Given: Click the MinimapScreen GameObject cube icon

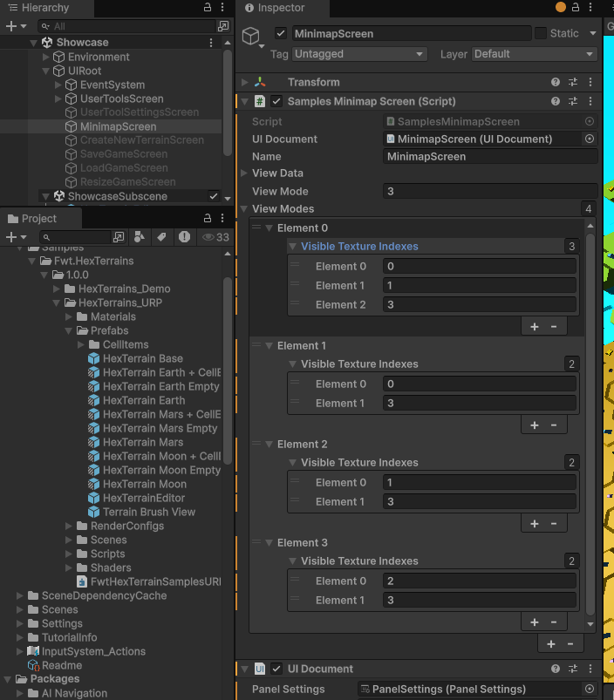Looking at the screenshot, I should (251, 36).
